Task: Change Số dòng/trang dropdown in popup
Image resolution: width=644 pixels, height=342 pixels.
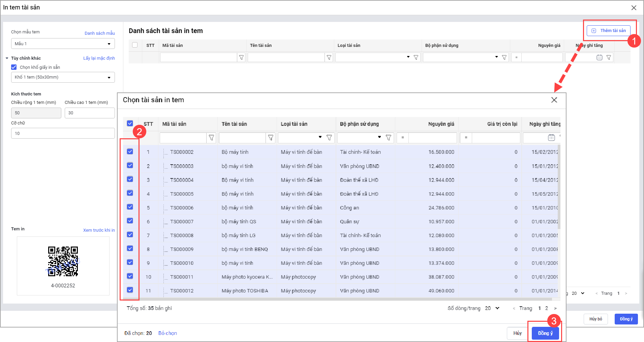Action: tap(492, 308)
